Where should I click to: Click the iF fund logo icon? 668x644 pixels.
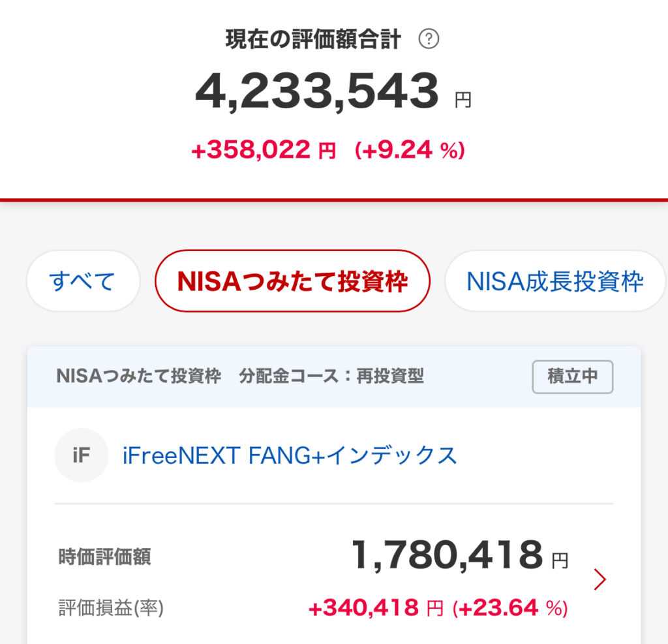click(x=82, y=455)
